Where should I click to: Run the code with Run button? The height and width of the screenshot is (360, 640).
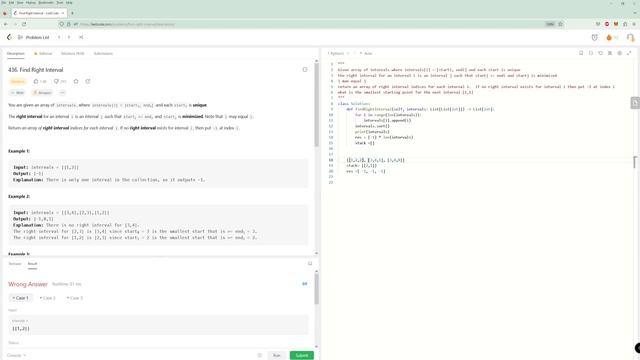pyautogui.click(x=277, y=356)
